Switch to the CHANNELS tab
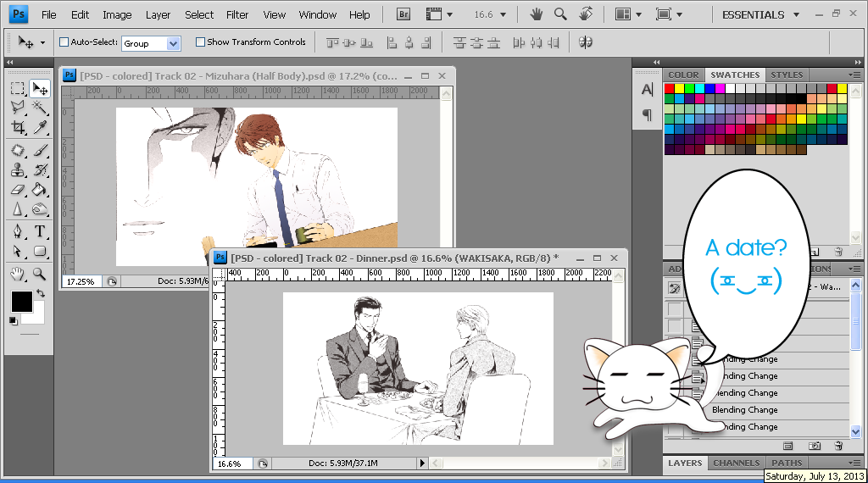 [x=737, y=463]
